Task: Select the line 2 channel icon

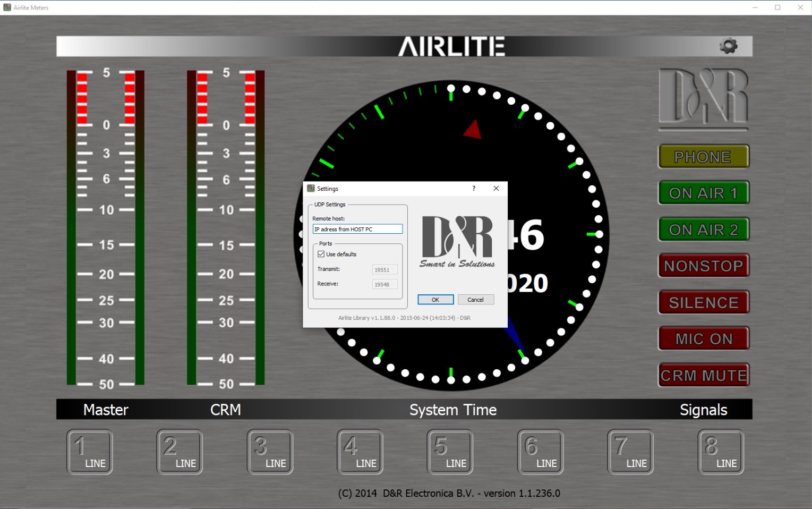Action: pos(180,452)
